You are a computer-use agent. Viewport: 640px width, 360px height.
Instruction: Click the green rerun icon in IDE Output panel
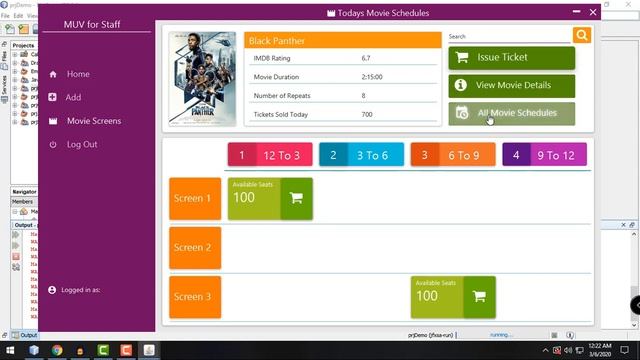coord(16,235)
